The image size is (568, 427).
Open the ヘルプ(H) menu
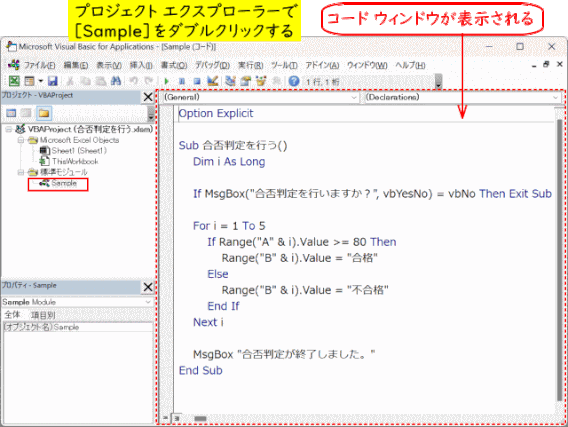tap(410, 65)
